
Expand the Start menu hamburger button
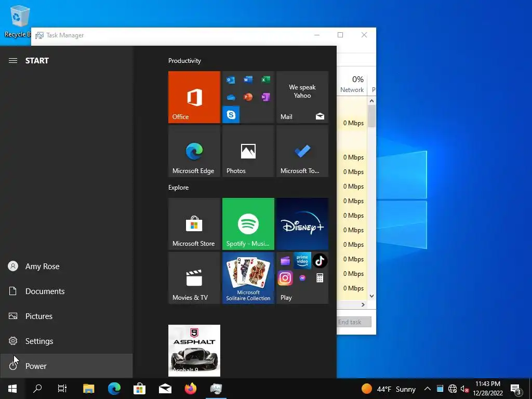(13, 61)
